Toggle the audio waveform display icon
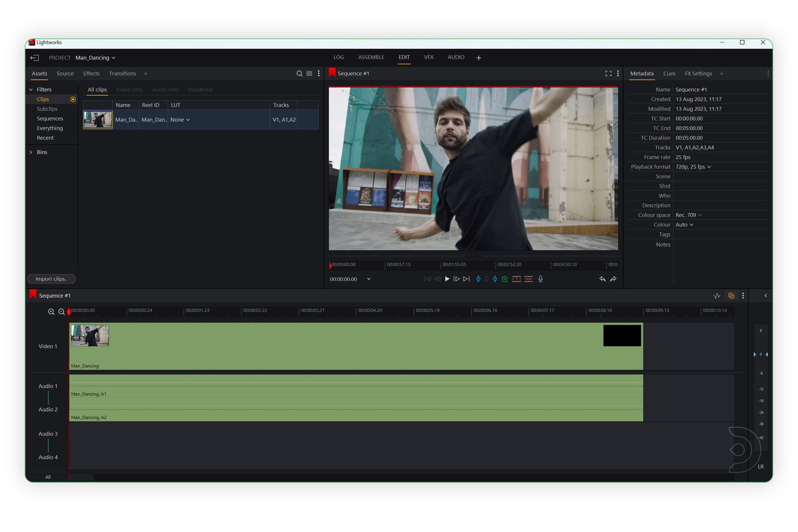The height and width of the screenshot is (532, 798). click(x=717, y=296)
